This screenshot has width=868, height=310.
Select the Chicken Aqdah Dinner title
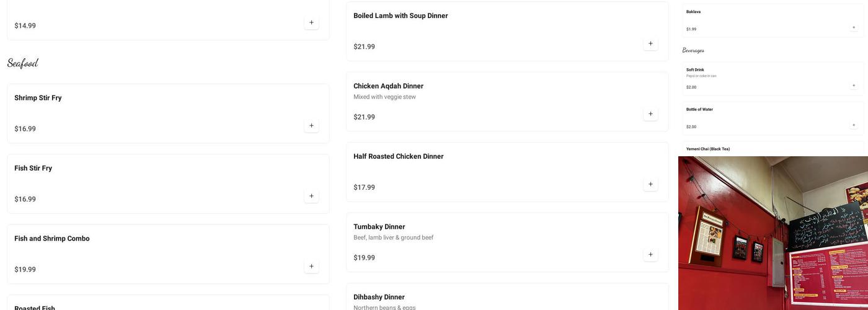click(x=388, y=86)
